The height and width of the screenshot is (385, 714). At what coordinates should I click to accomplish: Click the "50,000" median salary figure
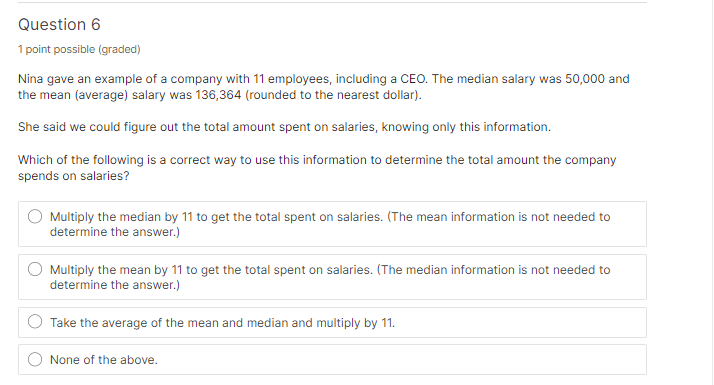coord(585,79)
